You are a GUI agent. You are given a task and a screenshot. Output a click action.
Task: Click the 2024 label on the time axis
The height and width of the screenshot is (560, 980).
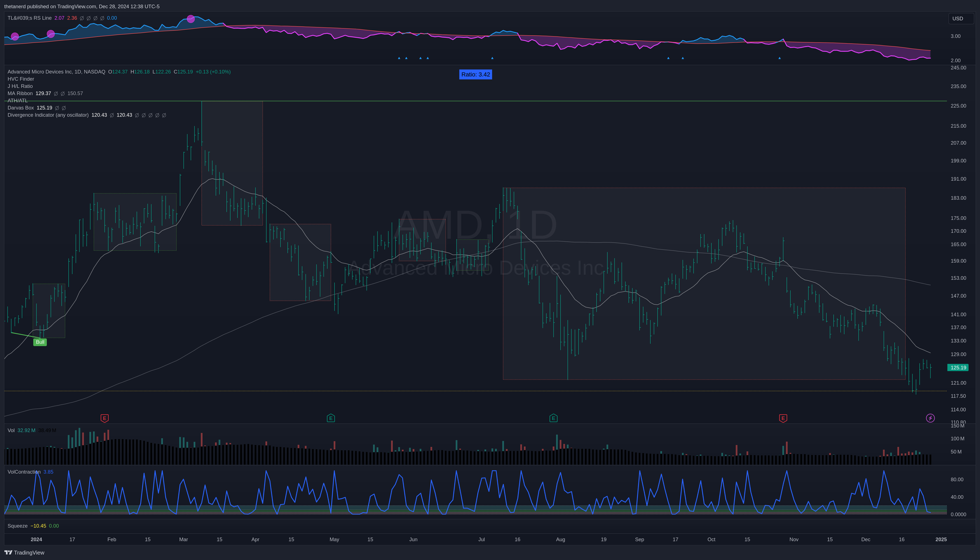(36, 539)
